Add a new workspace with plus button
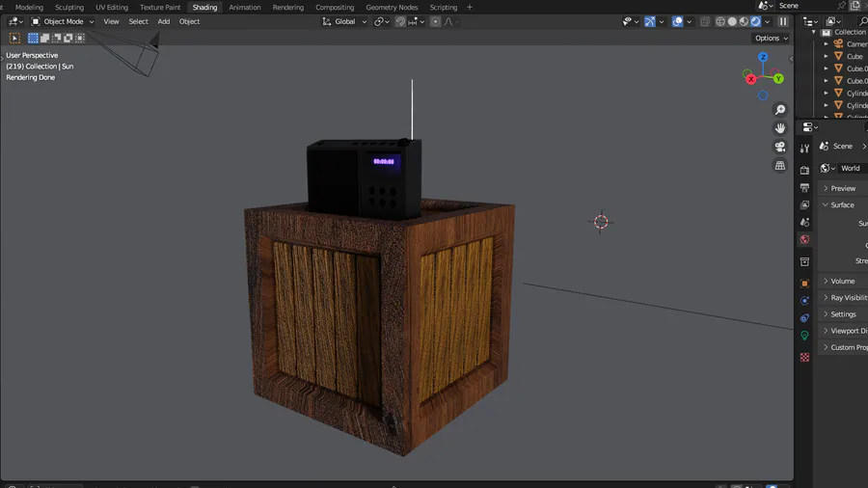 pyautogui.click(x=470, y=7)
